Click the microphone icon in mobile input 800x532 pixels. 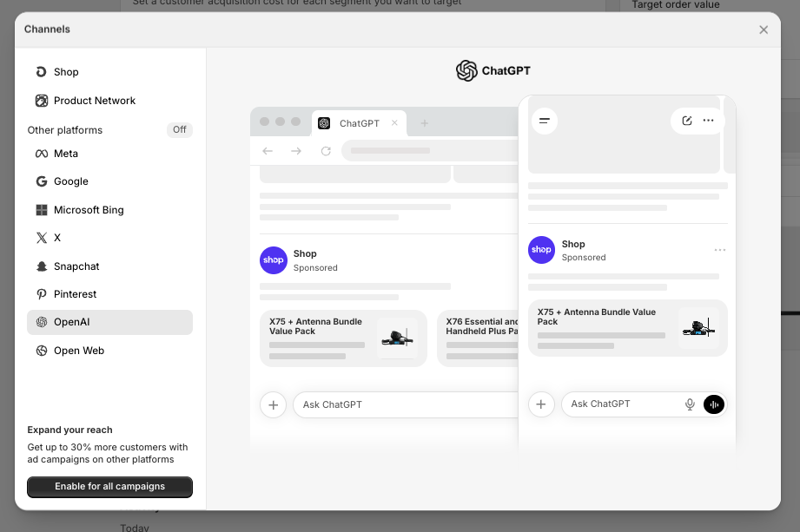click(690, 404)
